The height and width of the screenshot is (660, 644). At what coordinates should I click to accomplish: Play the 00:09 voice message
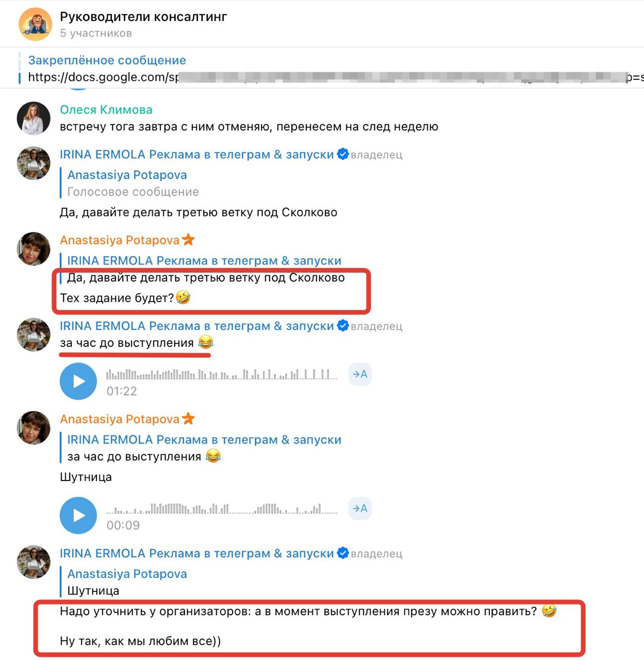78,515
